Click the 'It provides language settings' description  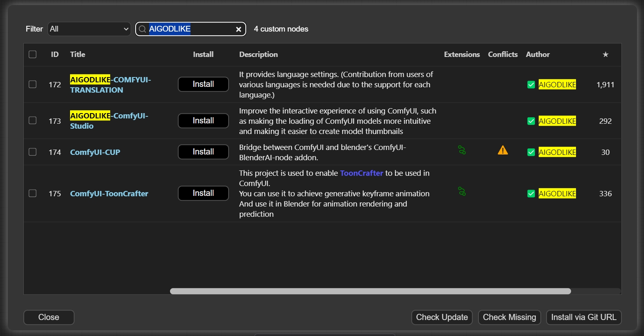click(x=336, y=85)
